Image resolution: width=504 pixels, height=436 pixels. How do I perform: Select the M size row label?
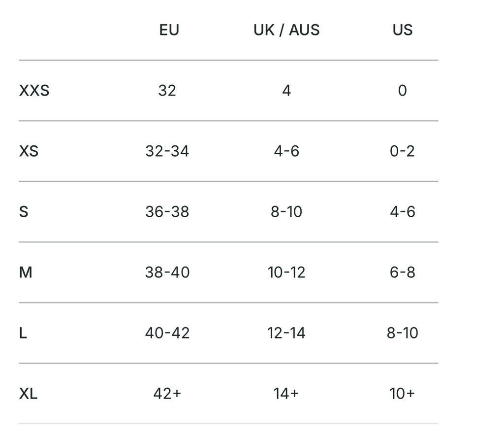coord(26,272)
